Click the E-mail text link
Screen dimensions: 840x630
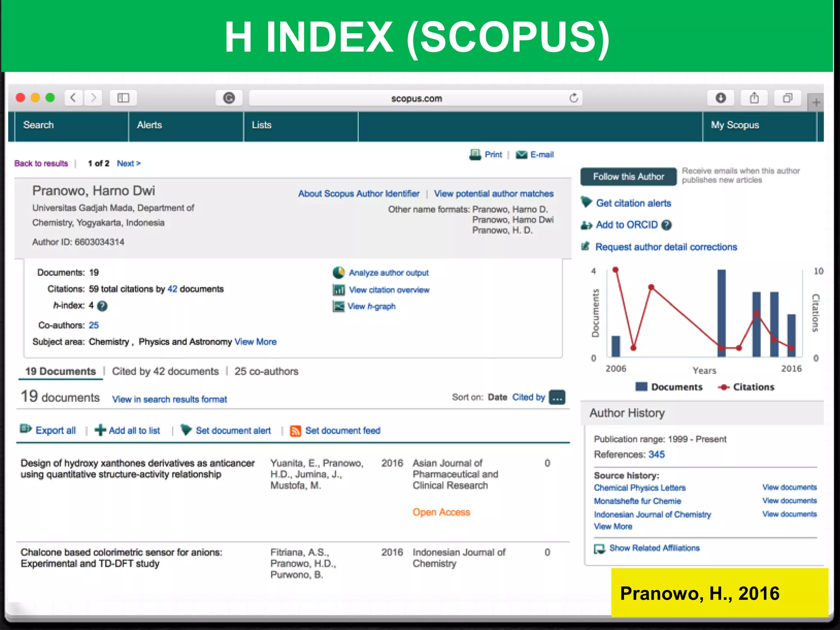(x=542, y=155)
